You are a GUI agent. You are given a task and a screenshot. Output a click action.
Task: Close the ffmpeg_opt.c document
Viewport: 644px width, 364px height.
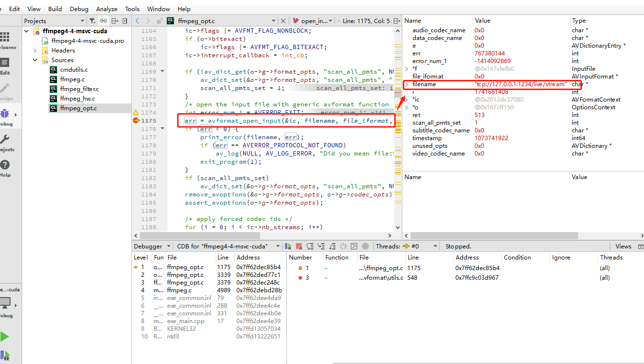tap(283, 21)
